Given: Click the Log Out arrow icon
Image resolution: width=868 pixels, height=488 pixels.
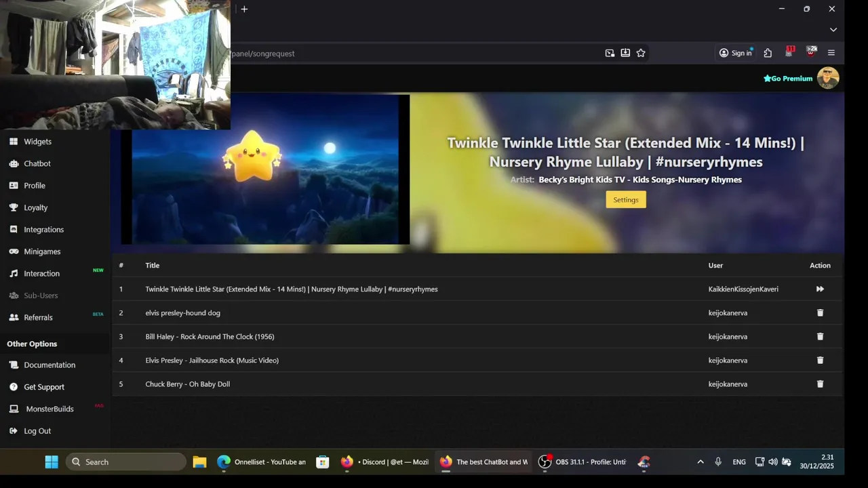Looking at the screenshot, I should click(14, 431).
